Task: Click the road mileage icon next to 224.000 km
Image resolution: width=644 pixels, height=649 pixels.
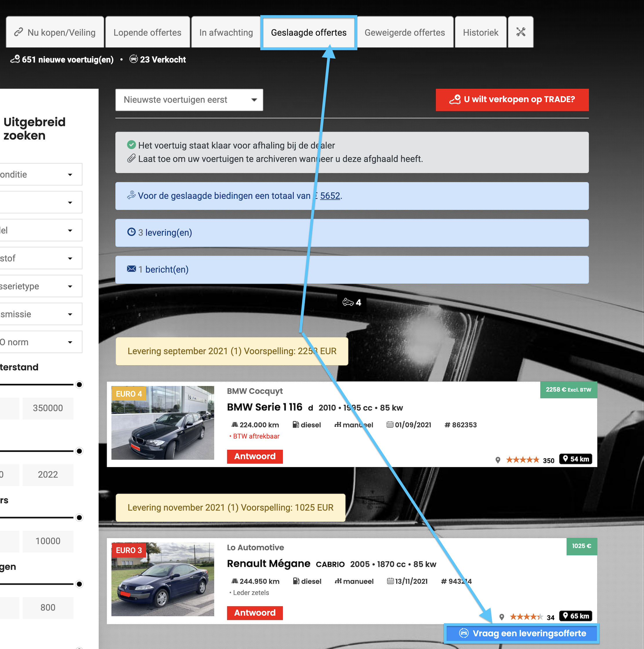Action: tap(235, 425)
